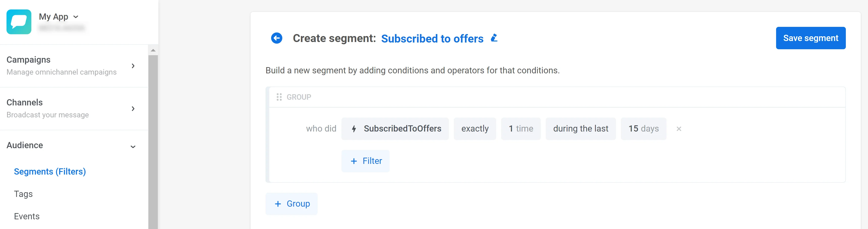Screen dimensions: 868x229
Task: Edit the '1 time' occurrence value
Action: click(521, 129)
